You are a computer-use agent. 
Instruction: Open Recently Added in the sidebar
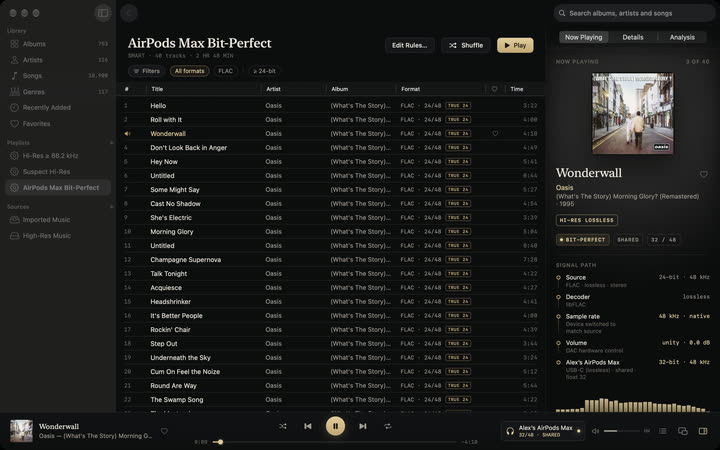(58, 107)
